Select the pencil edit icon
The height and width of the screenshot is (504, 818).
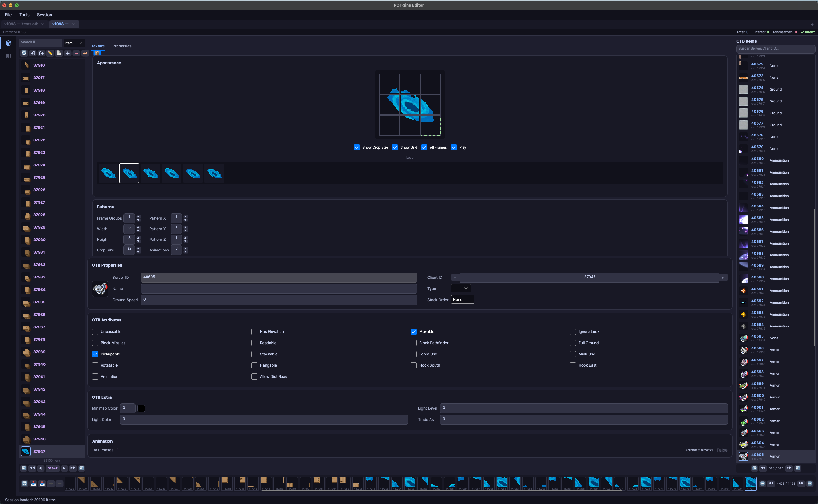coord(50,53)
